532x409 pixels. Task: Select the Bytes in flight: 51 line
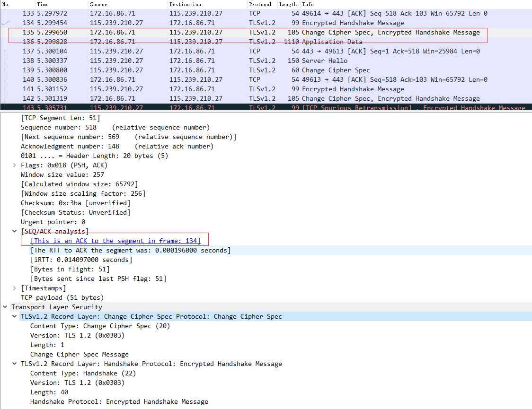click(70, 270)
